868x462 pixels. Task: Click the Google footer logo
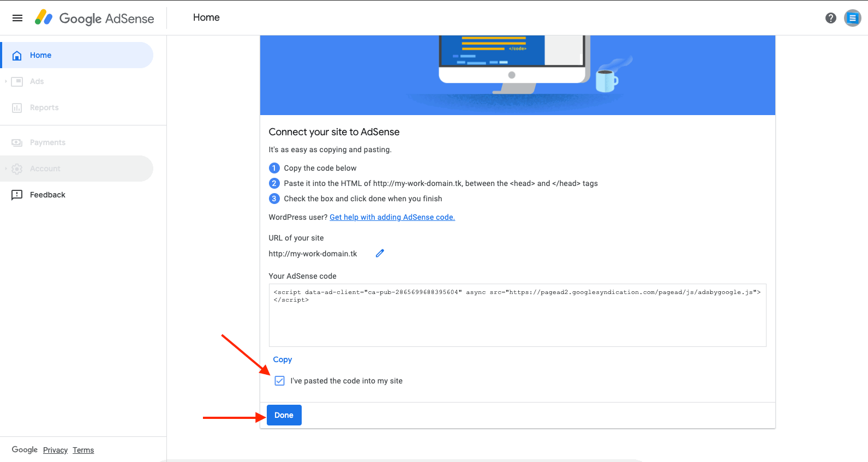click(25, 449)
